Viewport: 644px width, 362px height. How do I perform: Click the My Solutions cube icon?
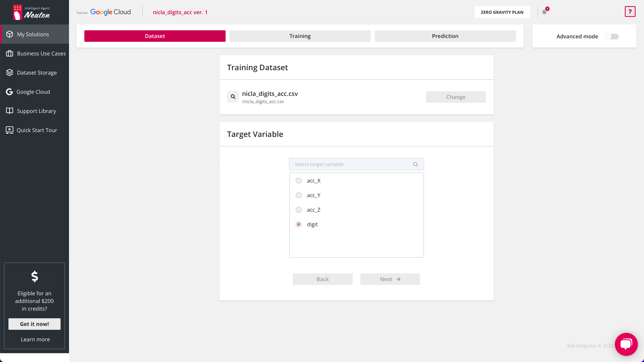[10, 34]
